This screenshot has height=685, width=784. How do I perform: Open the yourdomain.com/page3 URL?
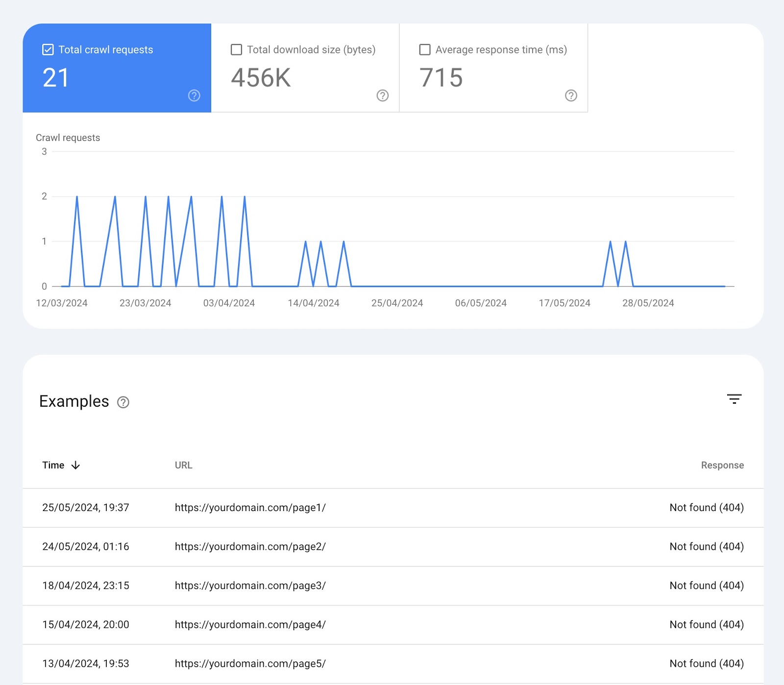coord(250,586)
